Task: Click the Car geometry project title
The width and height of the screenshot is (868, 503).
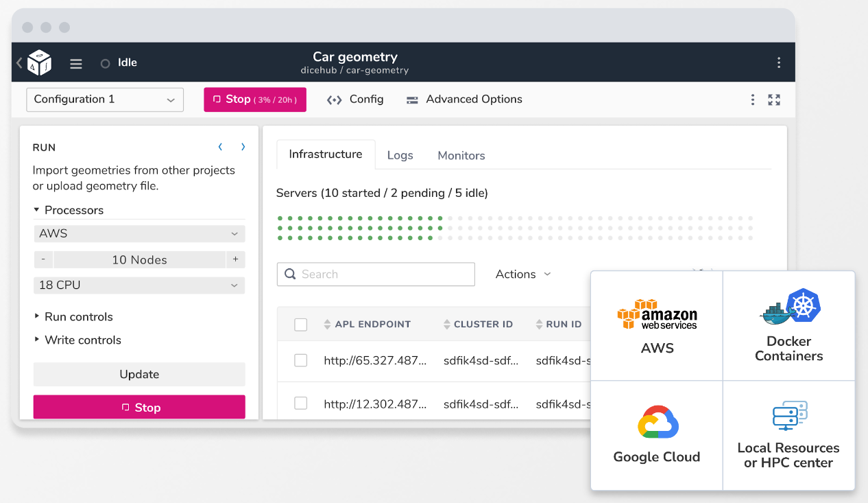Action: [x=355, y=57]
